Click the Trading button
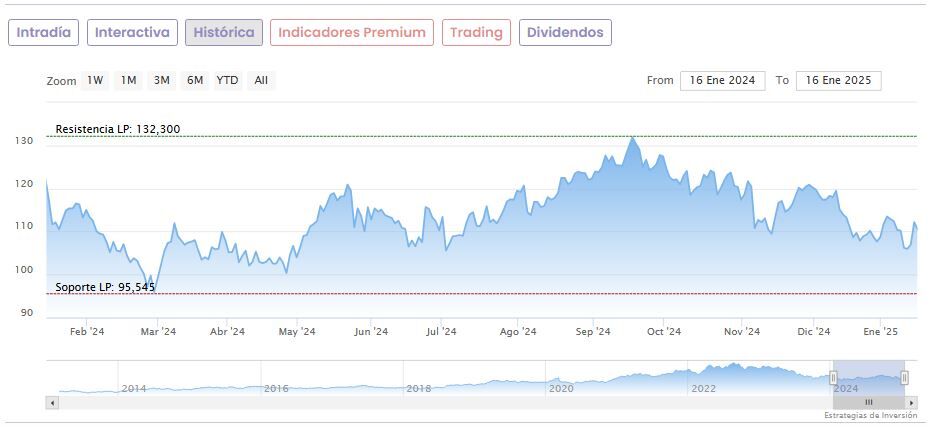 point(476,32)
